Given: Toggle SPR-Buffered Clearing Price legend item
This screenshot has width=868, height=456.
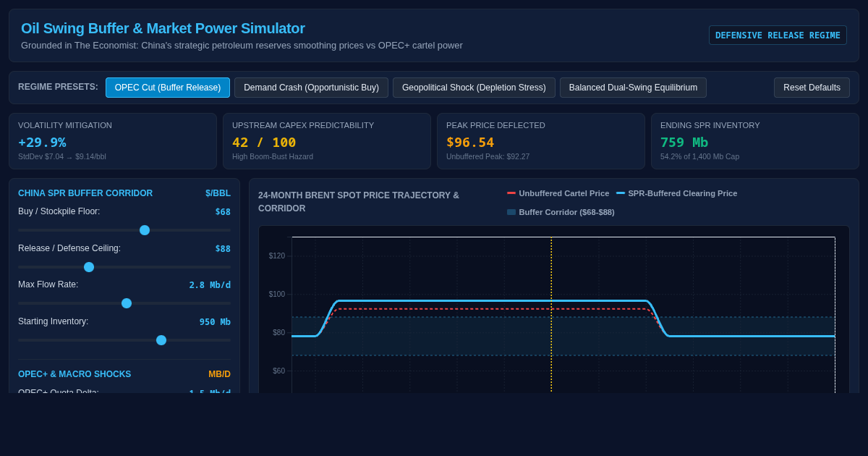Looking at the screenshot, I should [x=676, y=193].
